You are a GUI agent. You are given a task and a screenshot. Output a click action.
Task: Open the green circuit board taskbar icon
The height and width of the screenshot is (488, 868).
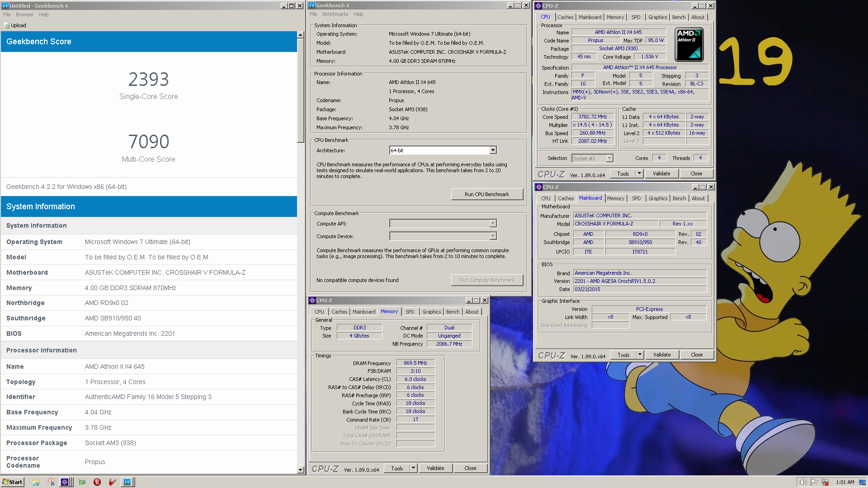click(82, 482)
